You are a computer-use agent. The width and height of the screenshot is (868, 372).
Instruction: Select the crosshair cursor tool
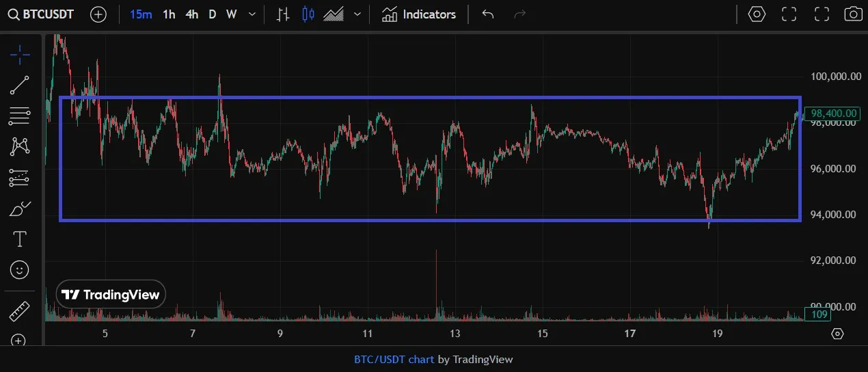coord(20,54)
